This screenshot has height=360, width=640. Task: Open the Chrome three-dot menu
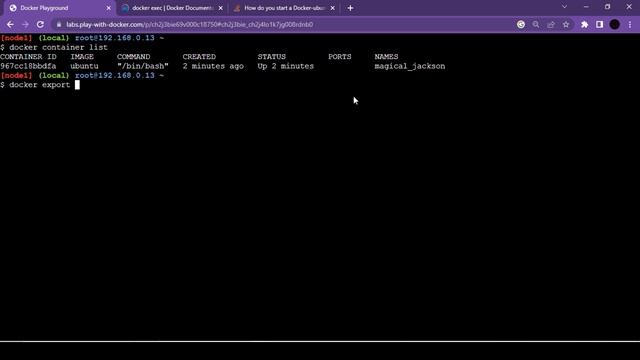click(x=630, y=24)
